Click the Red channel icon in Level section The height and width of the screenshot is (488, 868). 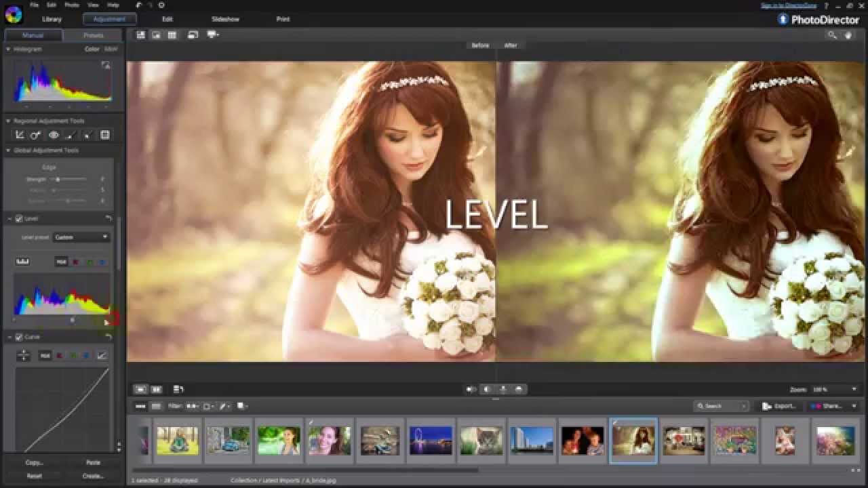pyautogui.click(x=76, y=261)
